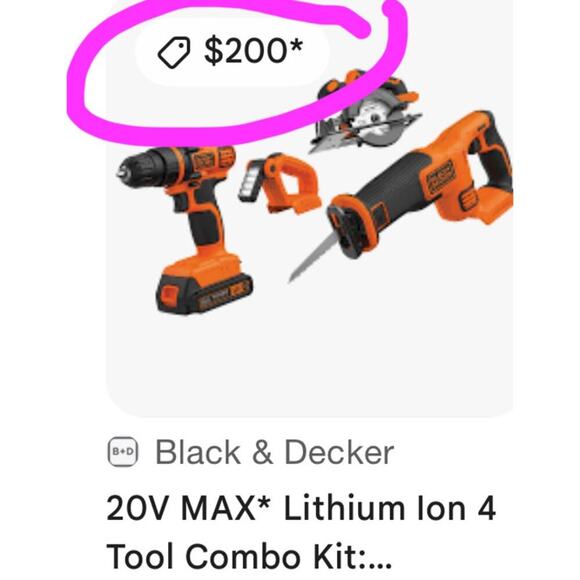The image size is (580, 580).
Task: Click the number 4 in product title
Action: (486, 508)
